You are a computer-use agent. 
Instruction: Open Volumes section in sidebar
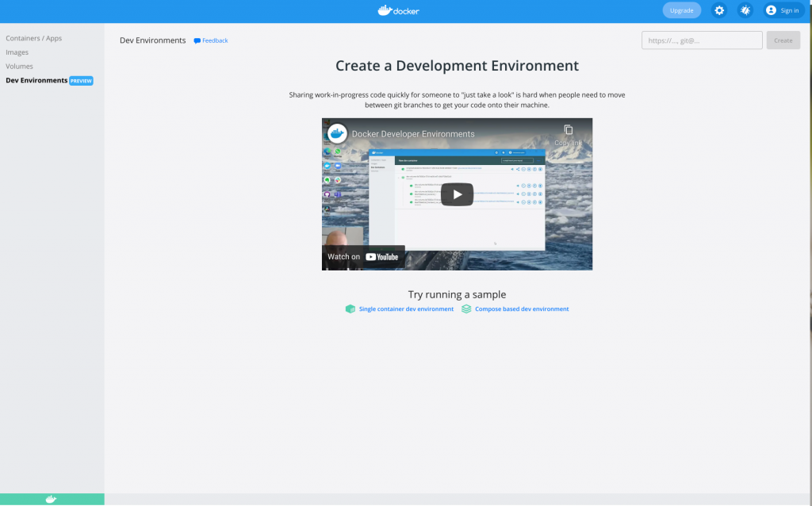coord(19,67)
